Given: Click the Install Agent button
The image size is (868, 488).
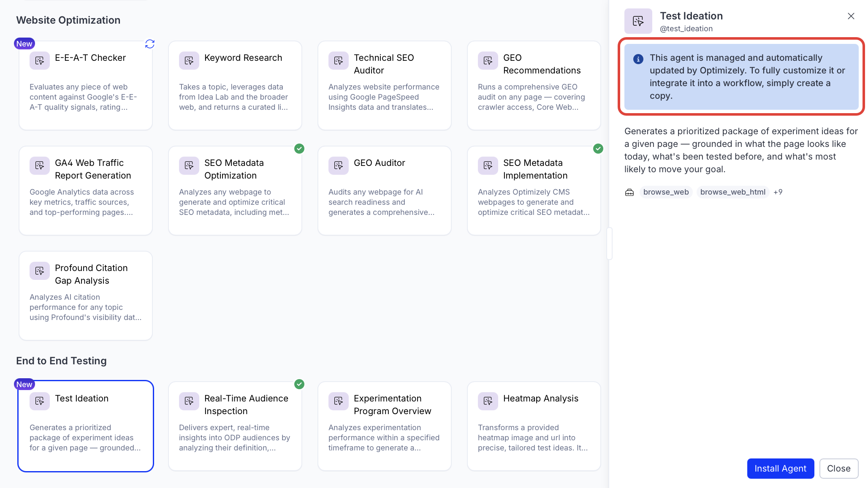Looking at the screenshot, I should (780, 468).
